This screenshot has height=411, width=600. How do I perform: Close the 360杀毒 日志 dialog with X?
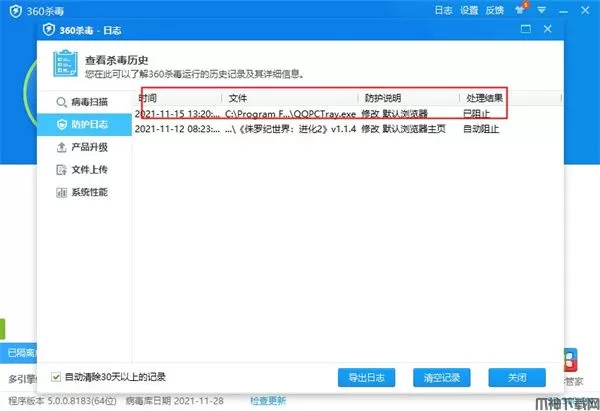click(548, 29)
